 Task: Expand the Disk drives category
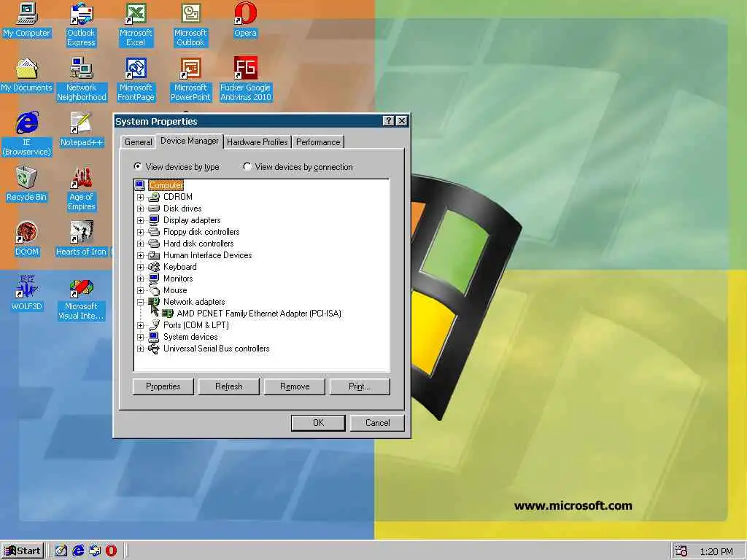[140, 209]
